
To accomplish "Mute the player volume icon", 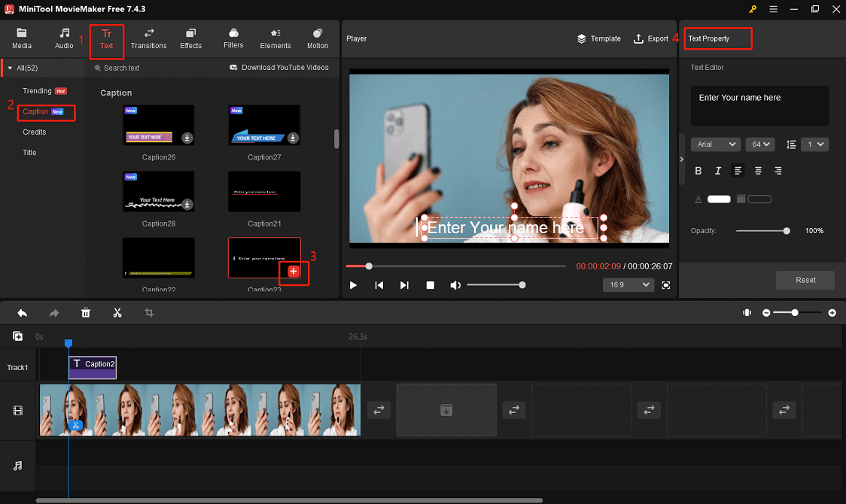I will tap(455, 285).
